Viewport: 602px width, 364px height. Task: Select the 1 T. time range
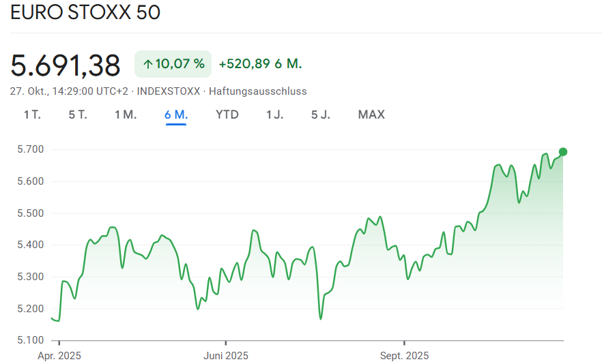click(32, 115)
